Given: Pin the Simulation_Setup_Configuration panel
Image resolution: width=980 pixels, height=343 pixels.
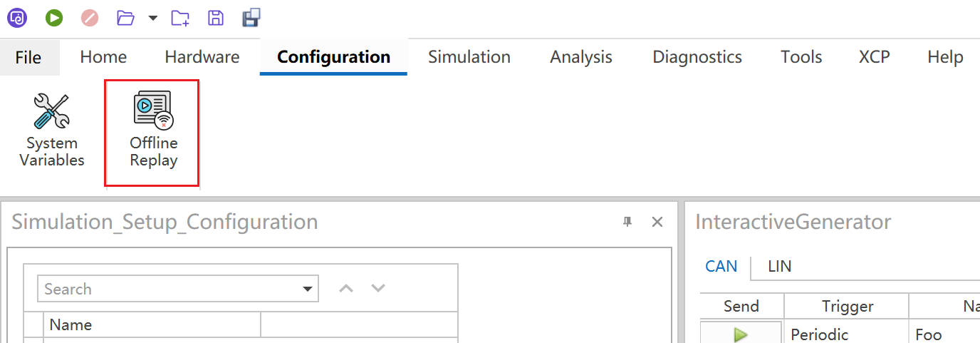Looking at the screenshot, I should (627, 222).
